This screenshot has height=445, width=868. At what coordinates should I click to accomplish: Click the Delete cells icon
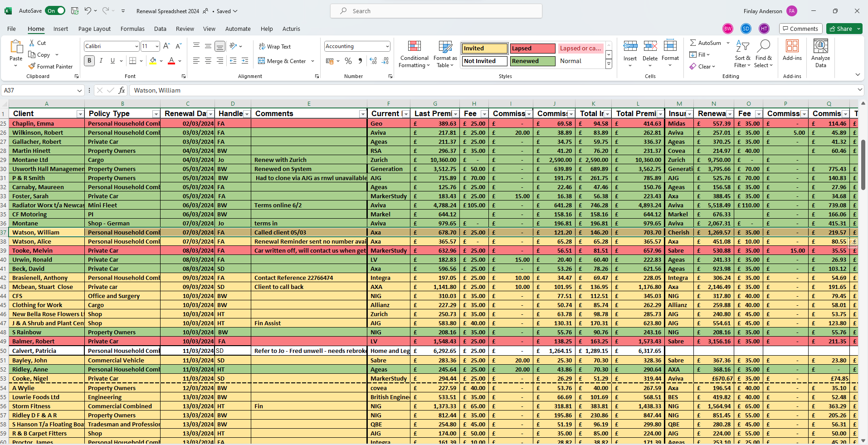point(650,46)
